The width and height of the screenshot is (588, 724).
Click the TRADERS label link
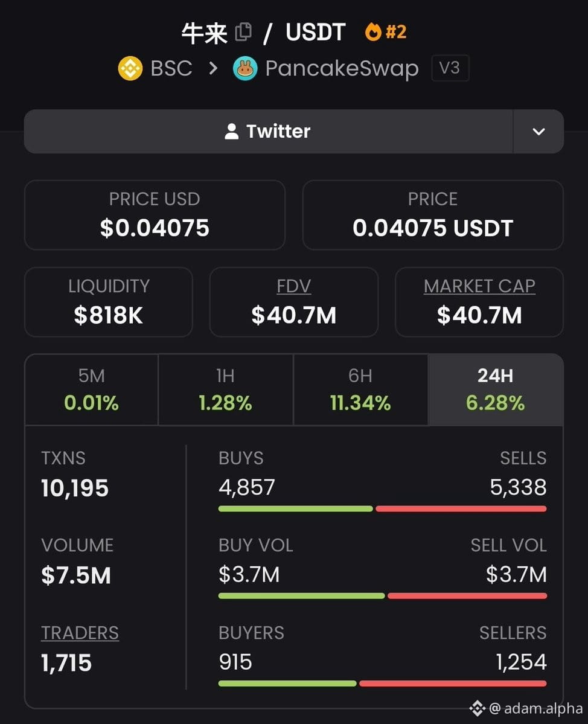[x=80, y=633]
